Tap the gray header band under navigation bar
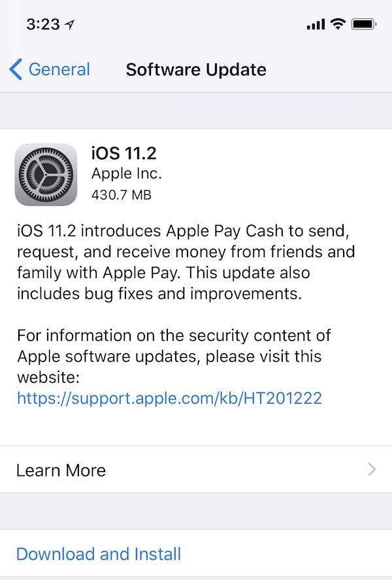Image resolution: width=392 pixels, height=580 pixels. 196,111
